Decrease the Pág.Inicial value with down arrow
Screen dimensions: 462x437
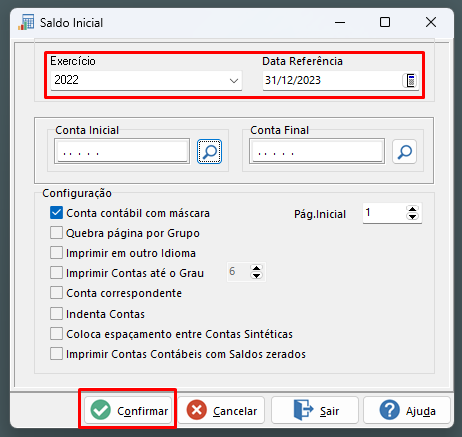pyautogui.click(x=413, y=217)
